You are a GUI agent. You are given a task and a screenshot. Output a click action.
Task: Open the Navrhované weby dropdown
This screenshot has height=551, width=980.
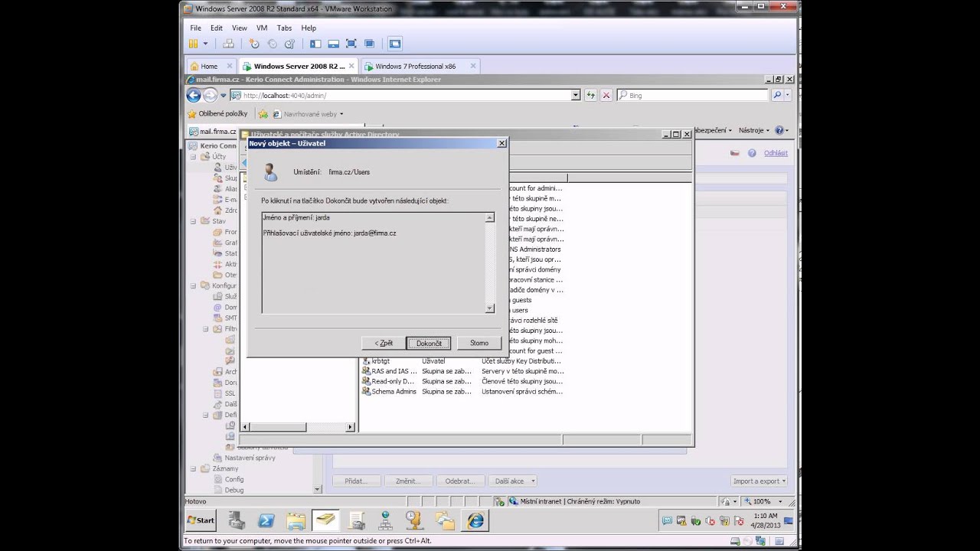pos(309,114)
